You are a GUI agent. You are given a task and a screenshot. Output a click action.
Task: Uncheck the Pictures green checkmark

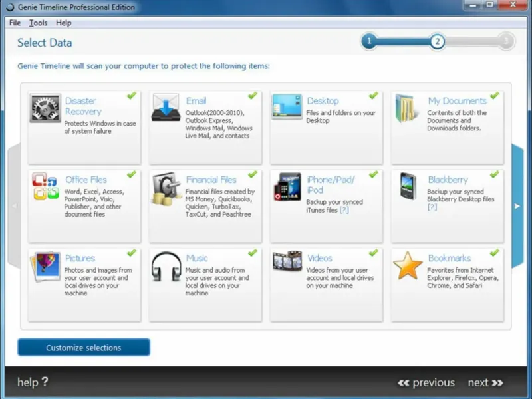point(132,253)
